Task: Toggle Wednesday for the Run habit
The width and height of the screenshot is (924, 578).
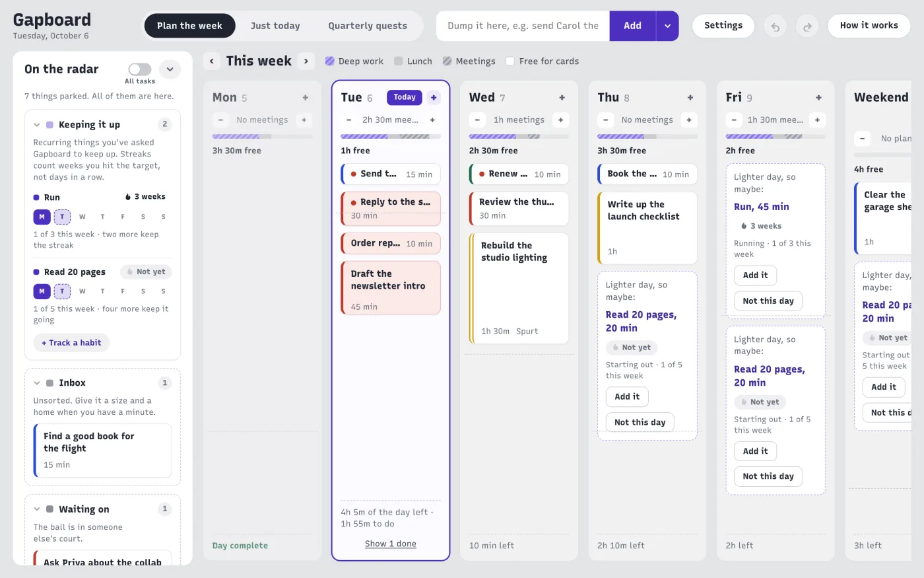Action: click(x=82, y=217)
